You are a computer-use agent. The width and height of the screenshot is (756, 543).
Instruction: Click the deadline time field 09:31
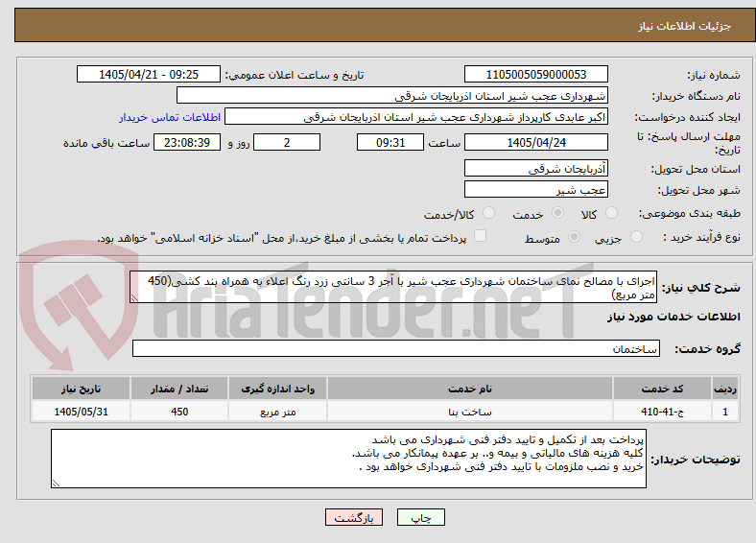tap(390, 142)
